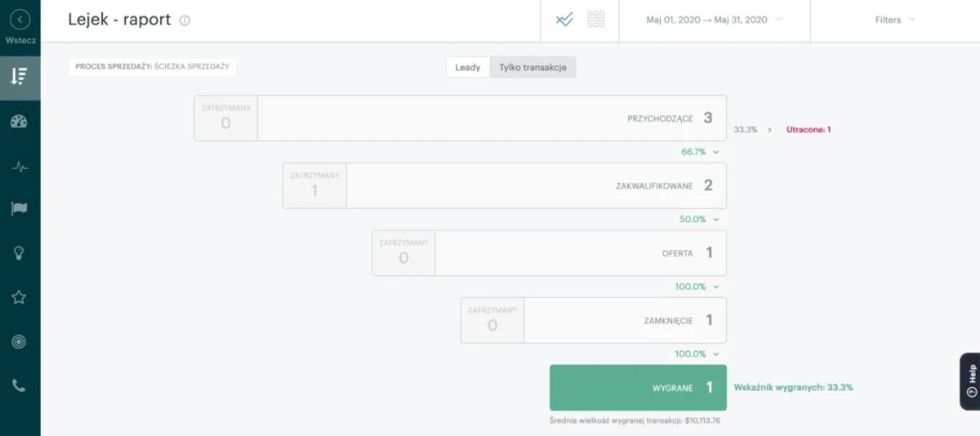Click the Lejek - raport page title
The image size is (980, 436).
(x=119, y=20)
